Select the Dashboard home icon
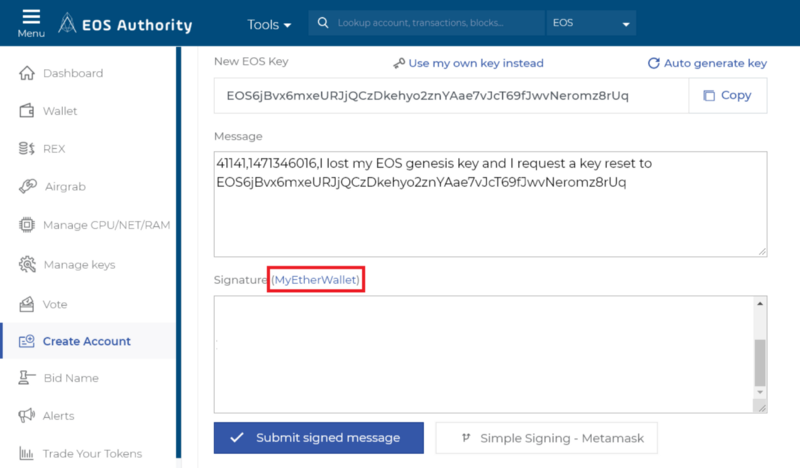Image resolution: width=800 pixels, height=468 pixels. tap(27, 73)
